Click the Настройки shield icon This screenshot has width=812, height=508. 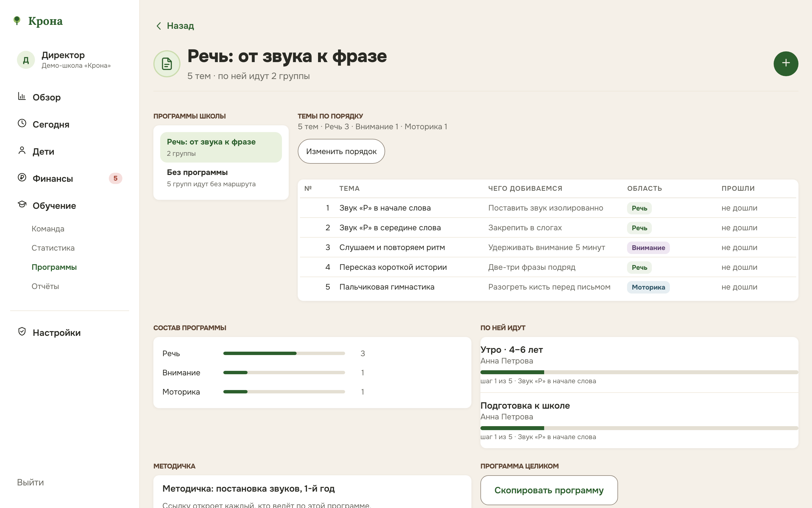point(22,332)
